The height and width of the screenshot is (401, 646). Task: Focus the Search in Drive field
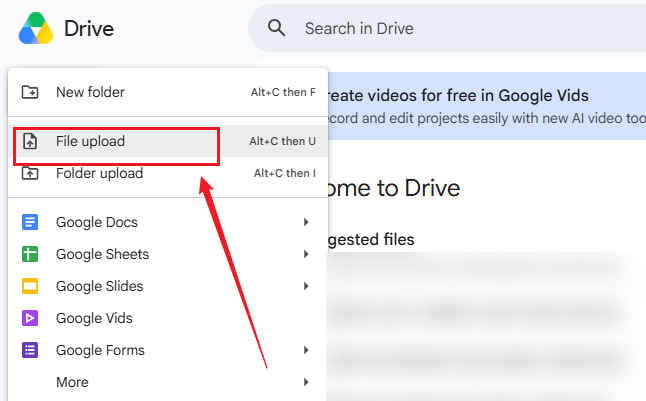447,28
